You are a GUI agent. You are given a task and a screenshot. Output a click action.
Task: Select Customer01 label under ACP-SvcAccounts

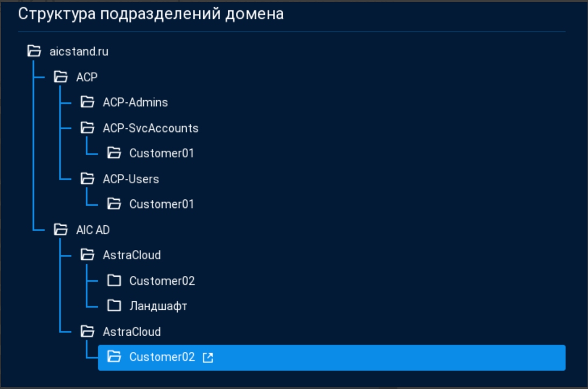[162, 154]
